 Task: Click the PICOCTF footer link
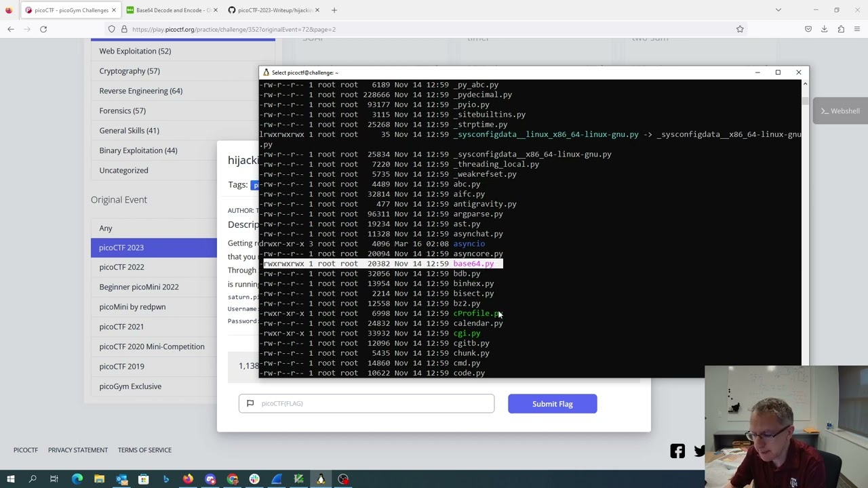click(x=26, y=450)
